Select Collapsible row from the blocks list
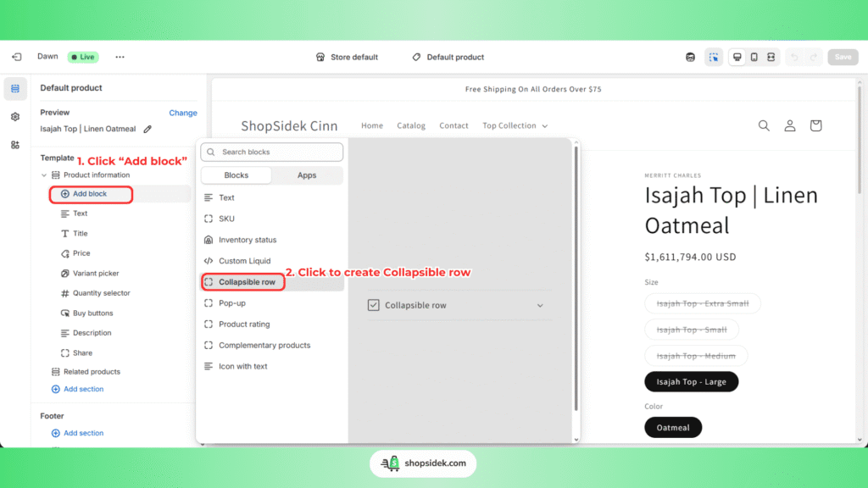The image size is (868, 488). coord(247,282)
